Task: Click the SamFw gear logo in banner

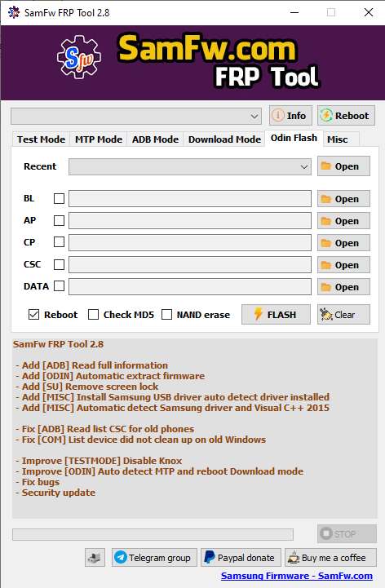Action: pyautogui.click(x=79, y=57)
